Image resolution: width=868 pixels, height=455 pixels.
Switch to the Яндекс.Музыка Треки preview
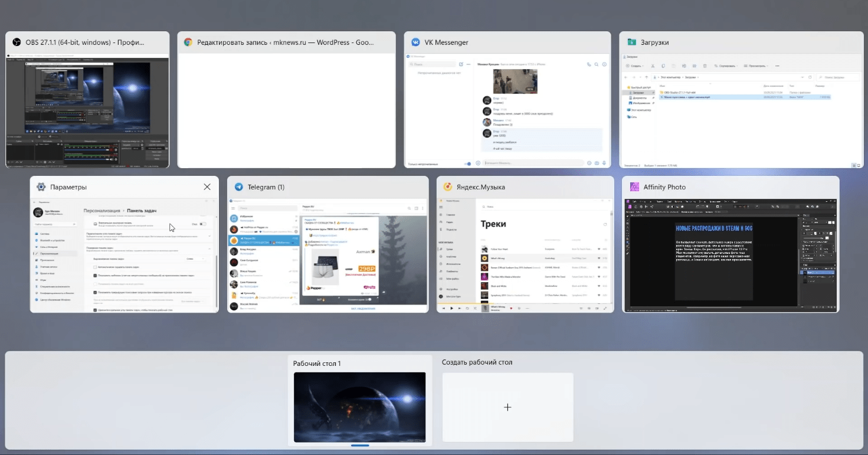525,255
